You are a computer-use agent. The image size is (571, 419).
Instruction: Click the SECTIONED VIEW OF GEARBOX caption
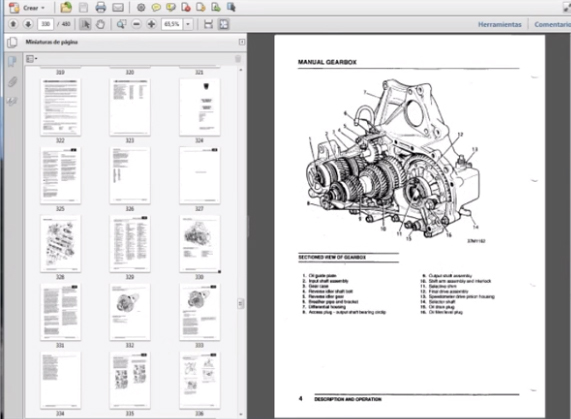pos(332,257)
